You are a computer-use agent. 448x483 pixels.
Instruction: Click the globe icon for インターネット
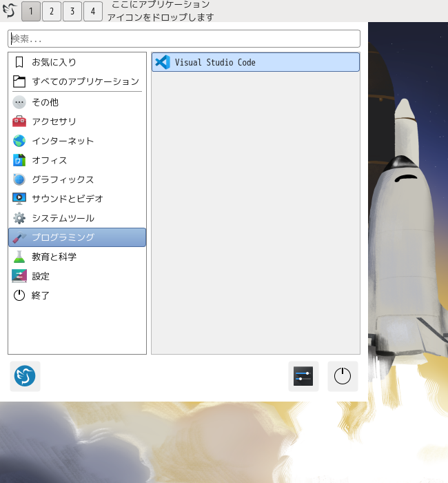[x=19, y=141]
